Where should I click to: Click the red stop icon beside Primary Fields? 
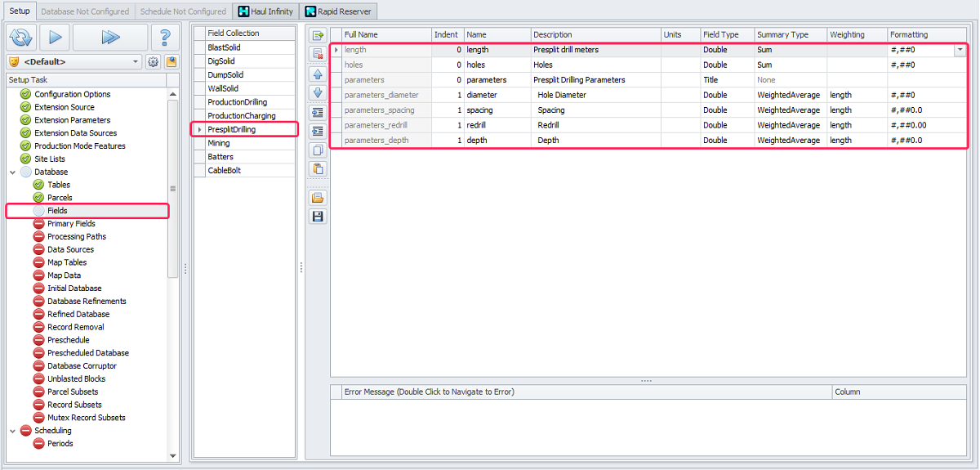coord(38,224)
